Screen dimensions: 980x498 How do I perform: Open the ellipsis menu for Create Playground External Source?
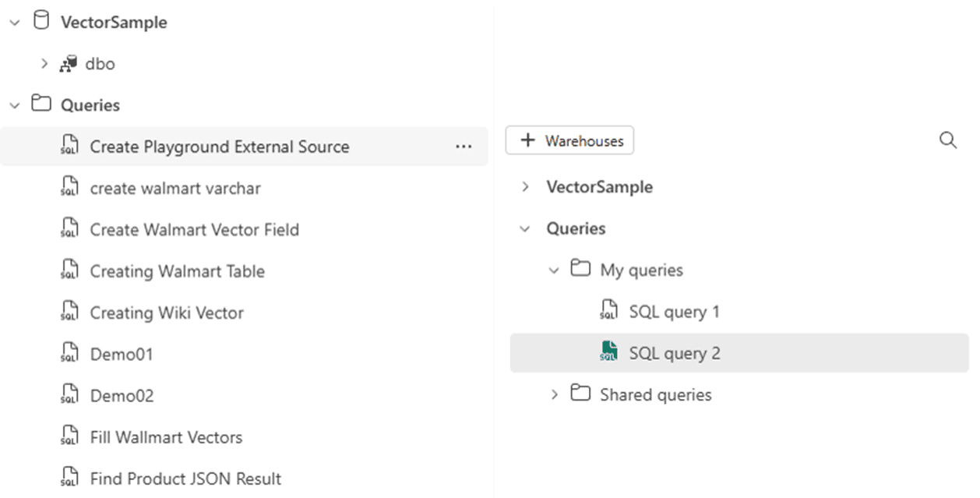tap(464, 147)
